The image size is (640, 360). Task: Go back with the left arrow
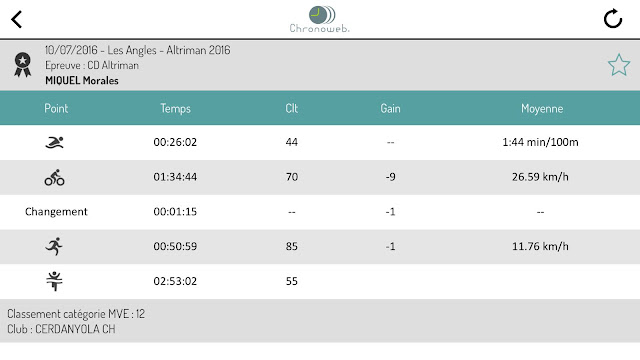pyautogui.click(x=16, y=19)
